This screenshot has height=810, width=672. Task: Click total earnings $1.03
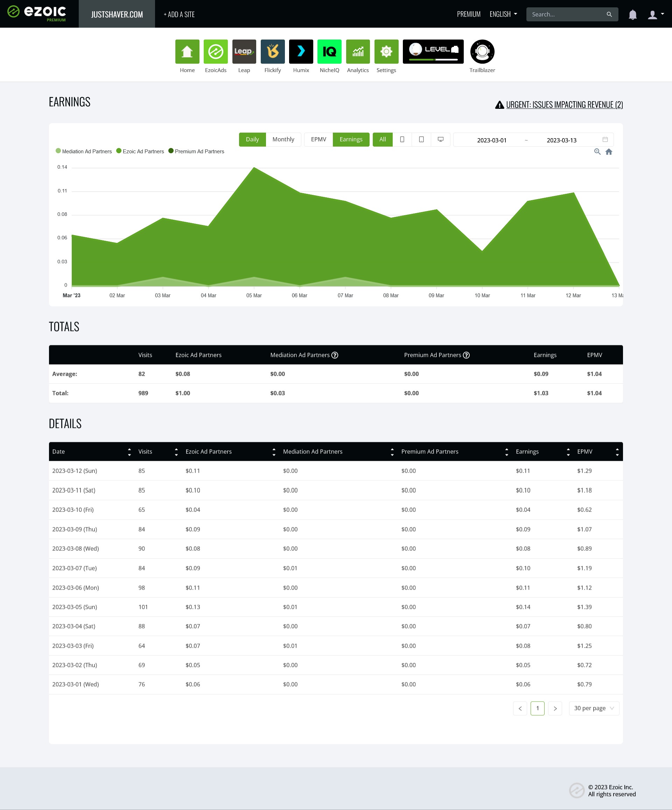point(541,393)
